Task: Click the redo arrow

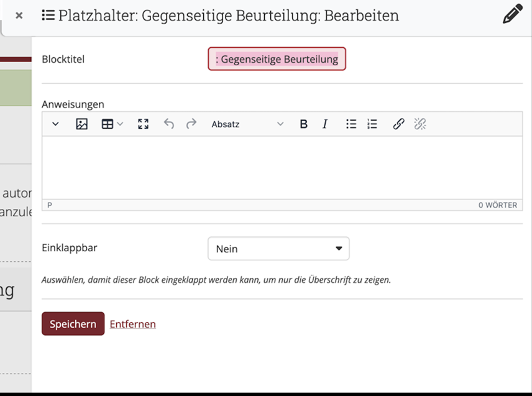Action: point(191,124)
